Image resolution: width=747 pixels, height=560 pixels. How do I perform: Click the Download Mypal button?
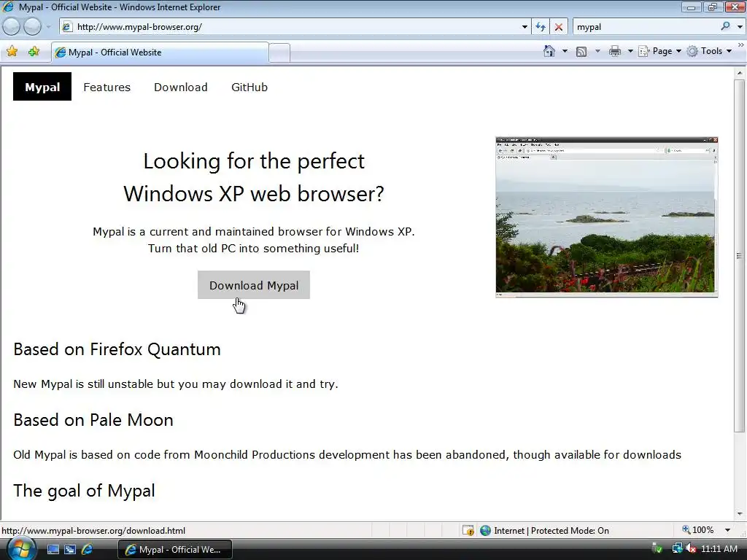pyautogui.click(x=254, y=285)
